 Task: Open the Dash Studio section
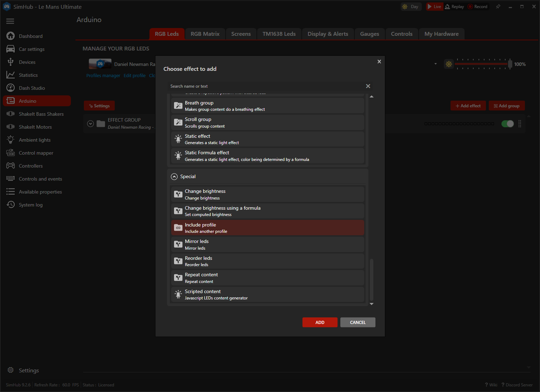(32, 88)
